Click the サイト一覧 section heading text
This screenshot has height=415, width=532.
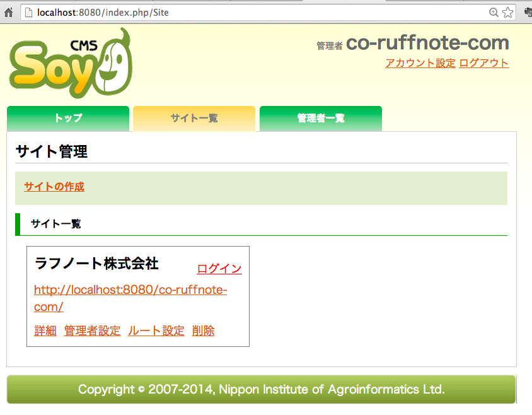point(56,224)
